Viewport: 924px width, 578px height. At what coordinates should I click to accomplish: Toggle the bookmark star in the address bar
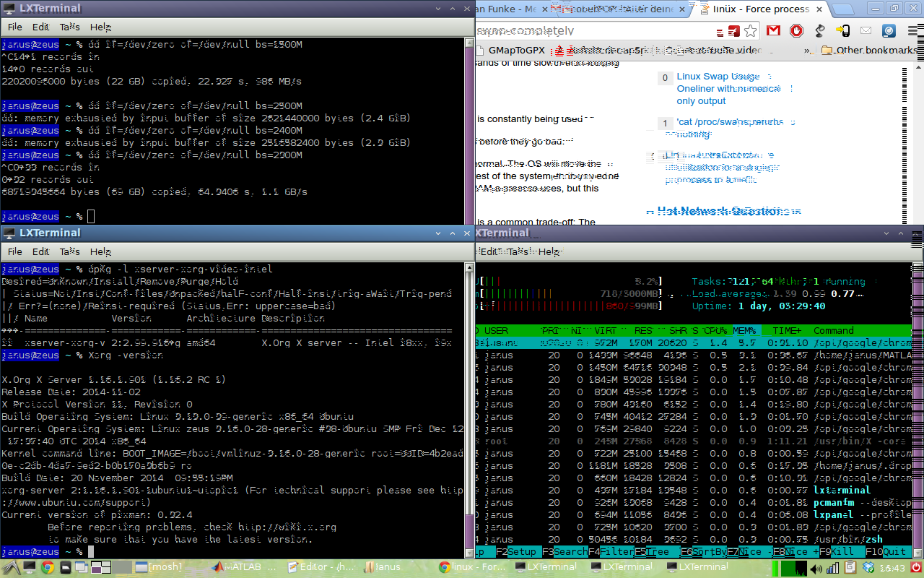point(751,31)
